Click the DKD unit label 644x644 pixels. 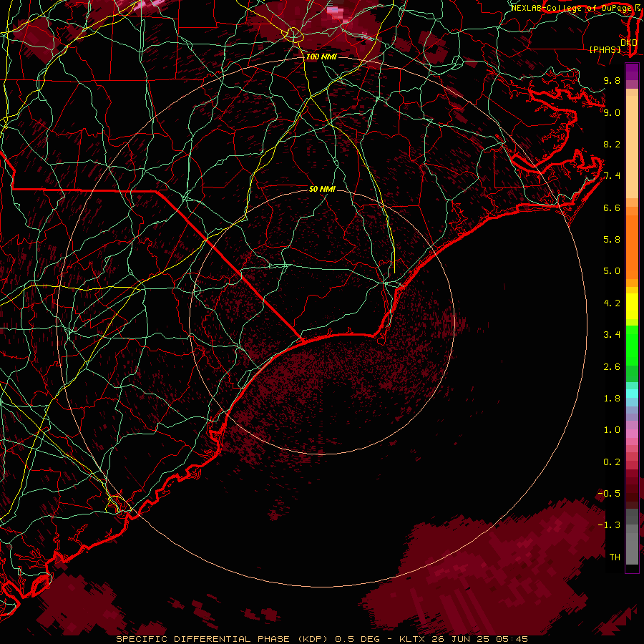click(628, 42)
